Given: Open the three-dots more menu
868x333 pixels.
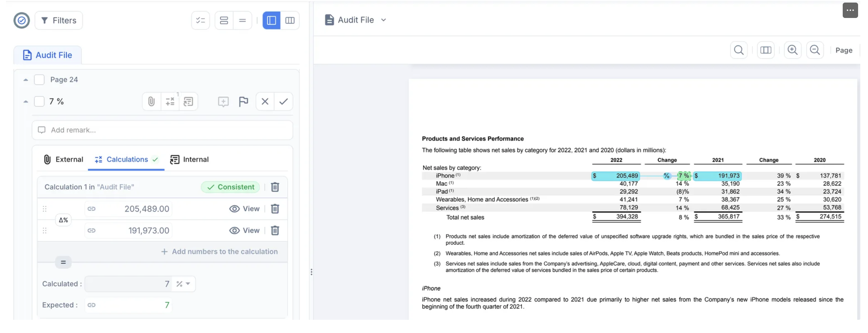Looking at the screenshot, I should coord(850,10).
